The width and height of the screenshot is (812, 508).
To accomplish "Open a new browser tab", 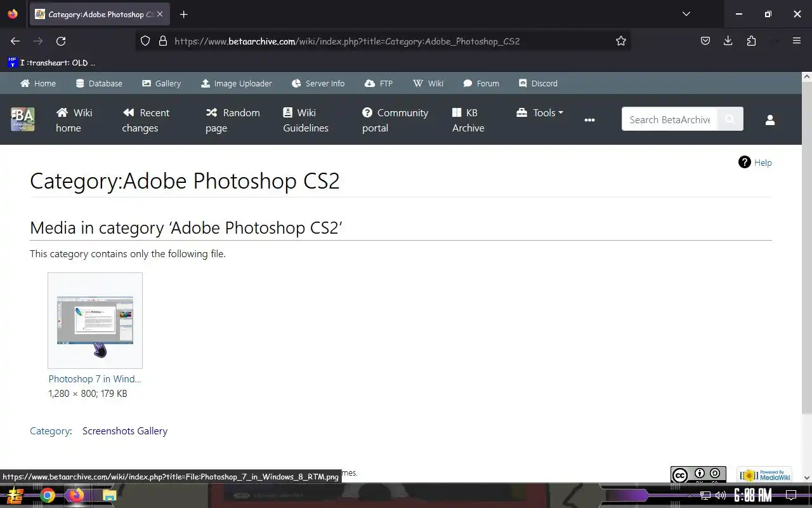I will point(183,14).
